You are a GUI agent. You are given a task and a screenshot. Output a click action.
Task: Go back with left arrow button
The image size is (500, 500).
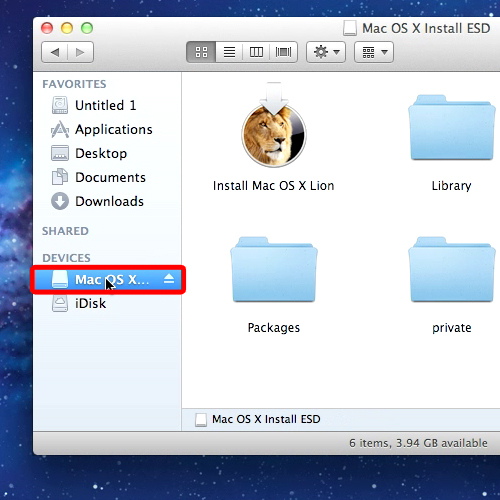pyautogui.click(x=55, y=52)
